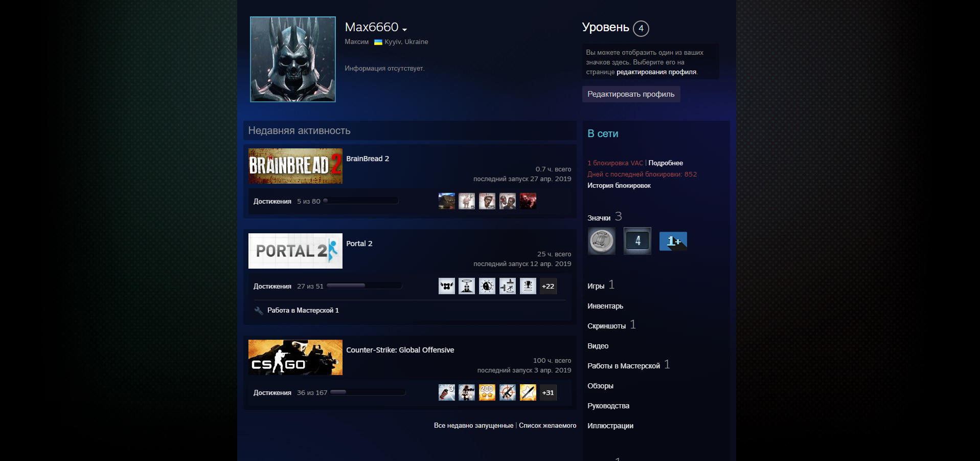Open the Руководства guides link
The image size is (980, 461).
[x=608, y=406]
